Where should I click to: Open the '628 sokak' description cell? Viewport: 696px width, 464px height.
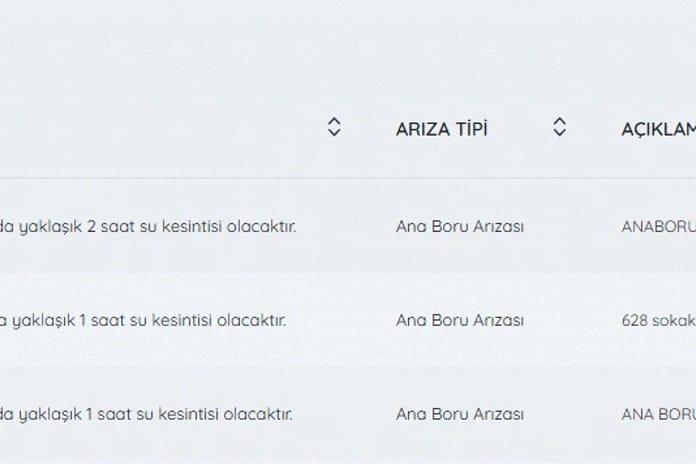[659, 320]
